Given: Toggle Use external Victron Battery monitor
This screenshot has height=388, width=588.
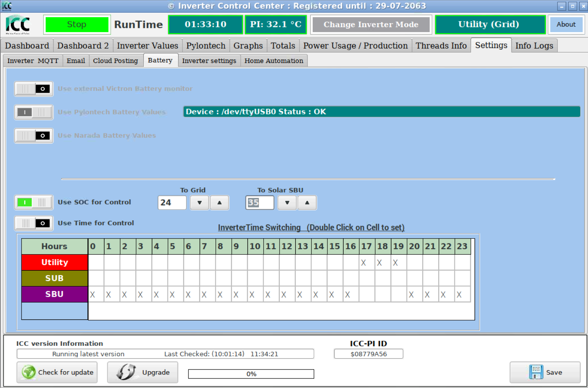Looking at the screenshot, I should 34,89.
